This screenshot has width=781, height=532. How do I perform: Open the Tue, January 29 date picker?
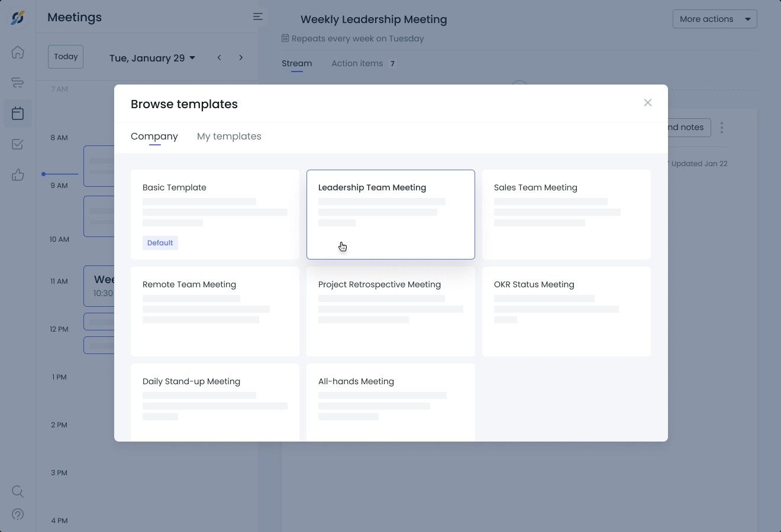click(152, 58)
